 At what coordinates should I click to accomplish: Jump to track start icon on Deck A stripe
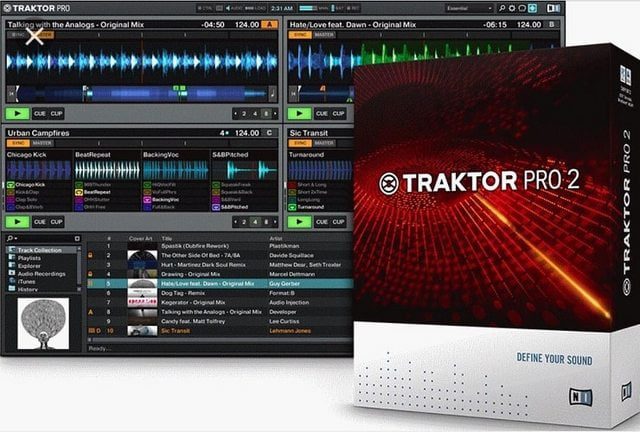coord(11,94)
